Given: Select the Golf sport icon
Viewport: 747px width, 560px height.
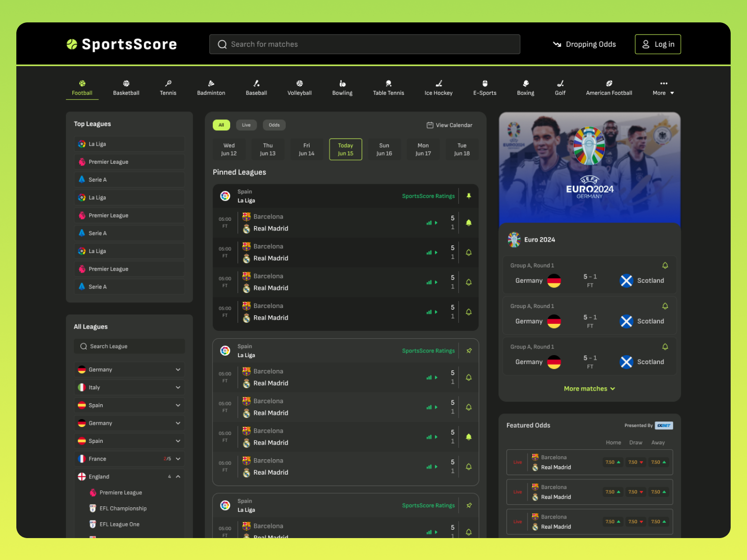Looking at the screenshot, I should (x=560, y=84).
